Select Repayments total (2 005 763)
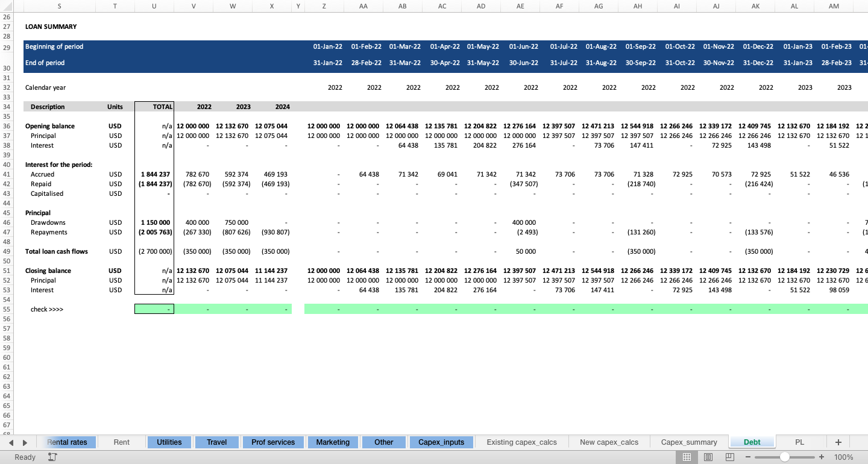The width and height of the screenshot is (868, 464). click(x=154, y=232)
